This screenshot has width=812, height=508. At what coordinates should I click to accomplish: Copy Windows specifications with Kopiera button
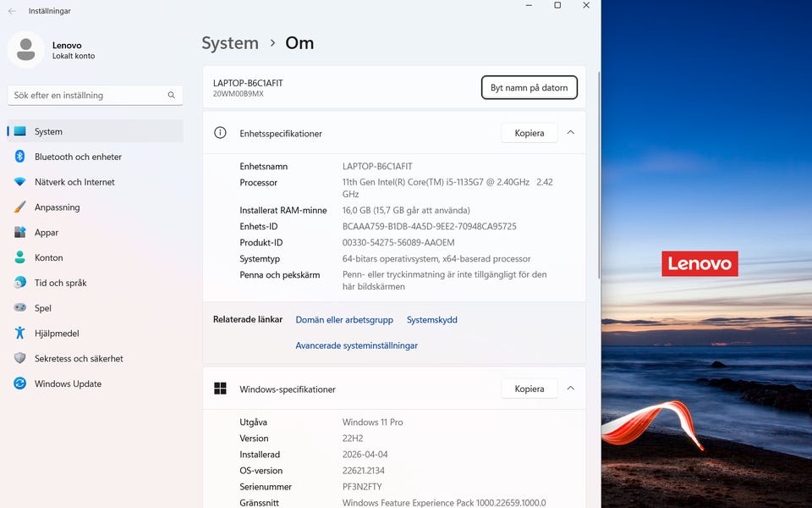[x=529, y=389]
